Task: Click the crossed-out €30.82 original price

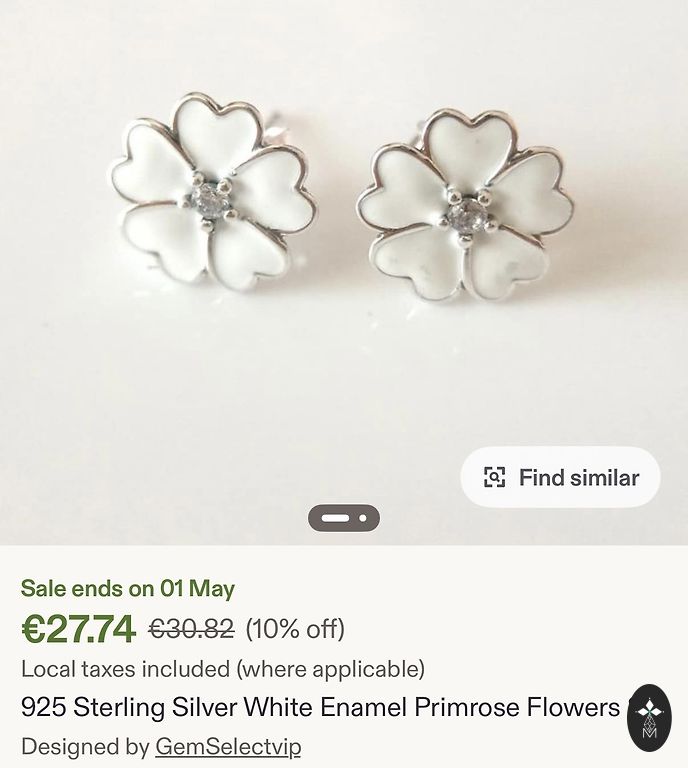Action: pyautogui.click(x=191, y=629)
